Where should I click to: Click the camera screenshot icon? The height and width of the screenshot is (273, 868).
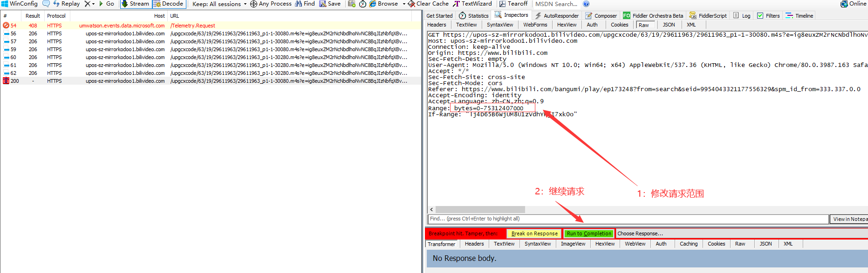352,4
